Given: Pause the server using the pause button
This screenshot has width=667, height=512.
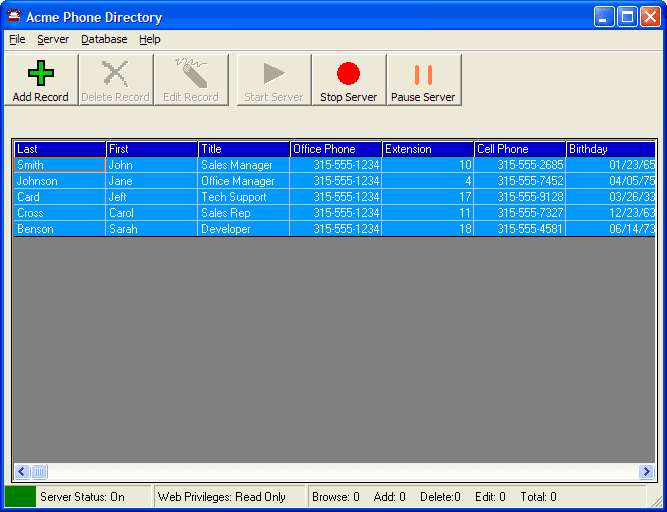Looking at the screenshot, I should tap(424, 80).
